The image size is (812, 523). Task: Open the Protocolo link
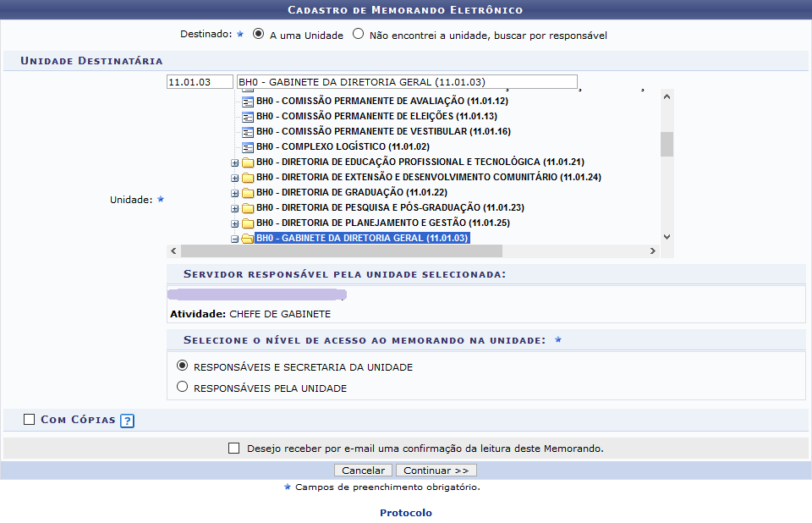(x=406, y=513)
